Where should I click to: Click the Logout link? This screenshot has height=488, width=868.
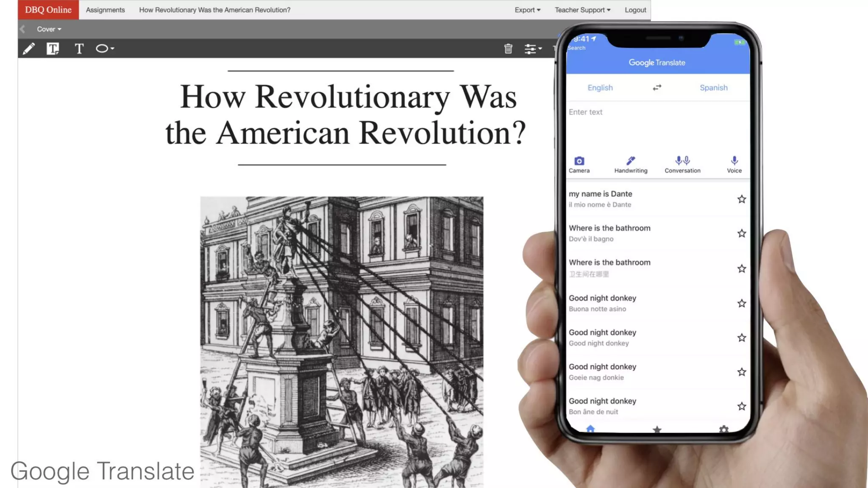(635, 10)
